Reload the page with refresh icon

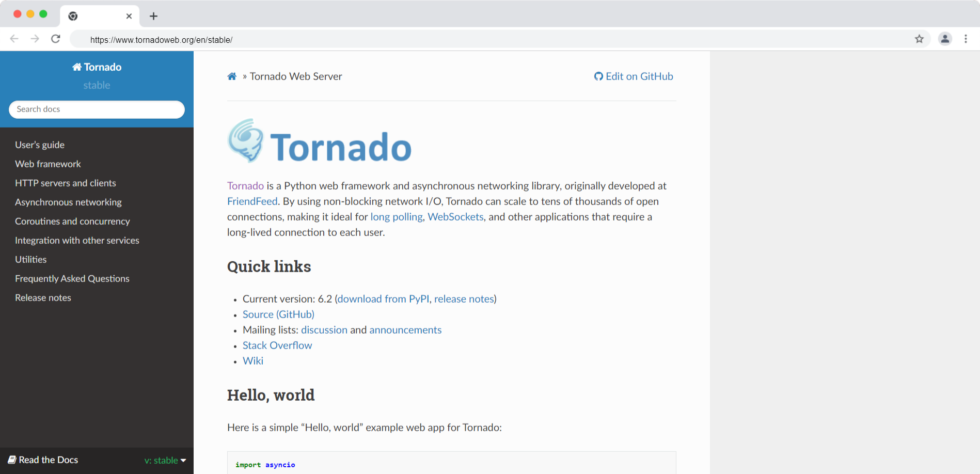point(56,39)
